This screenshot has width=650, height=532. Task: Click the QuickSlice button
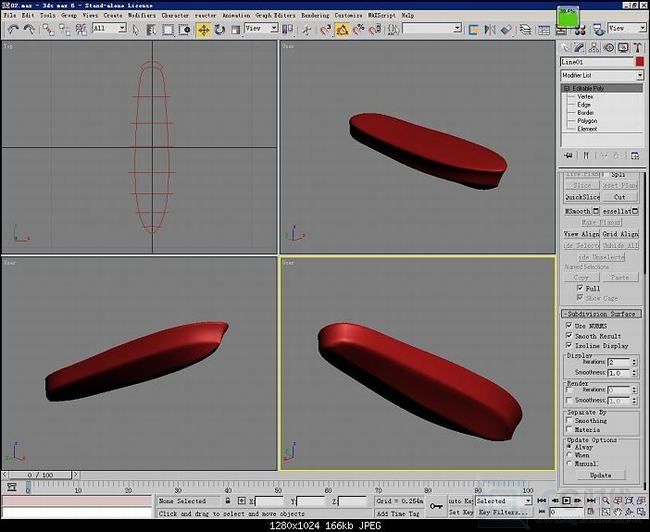pos(582,197)
